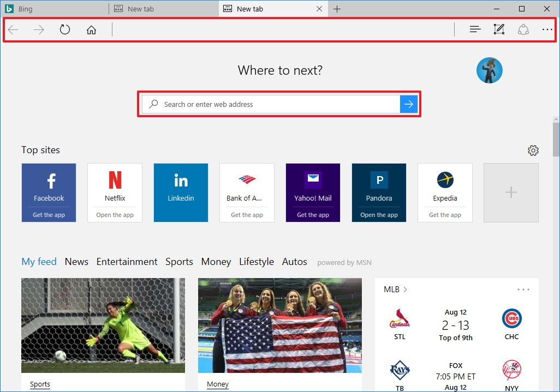The image size is (560, 392).
Task: Click the magnifier icon in search box
Action: pos(153,104)
